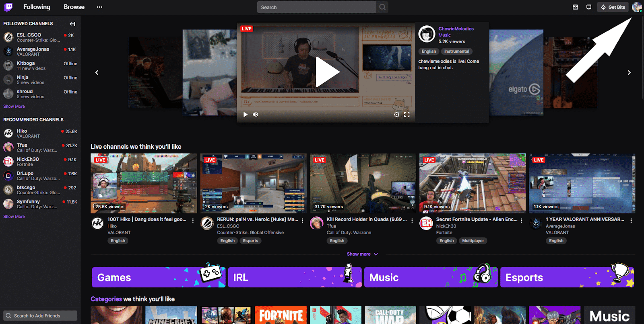
Task: Click Call of Duty: Warzone game link
Action: point(349,233)
